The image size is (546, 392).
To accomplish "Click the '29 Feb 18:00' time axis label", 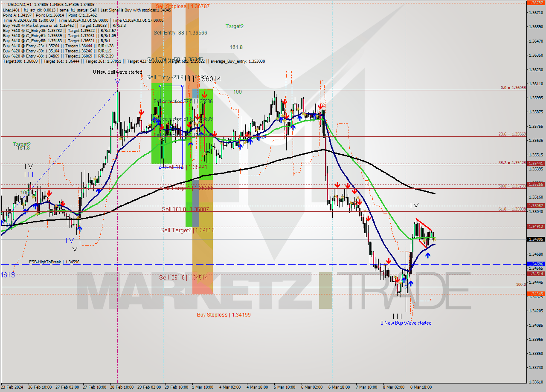I will 176,387.
